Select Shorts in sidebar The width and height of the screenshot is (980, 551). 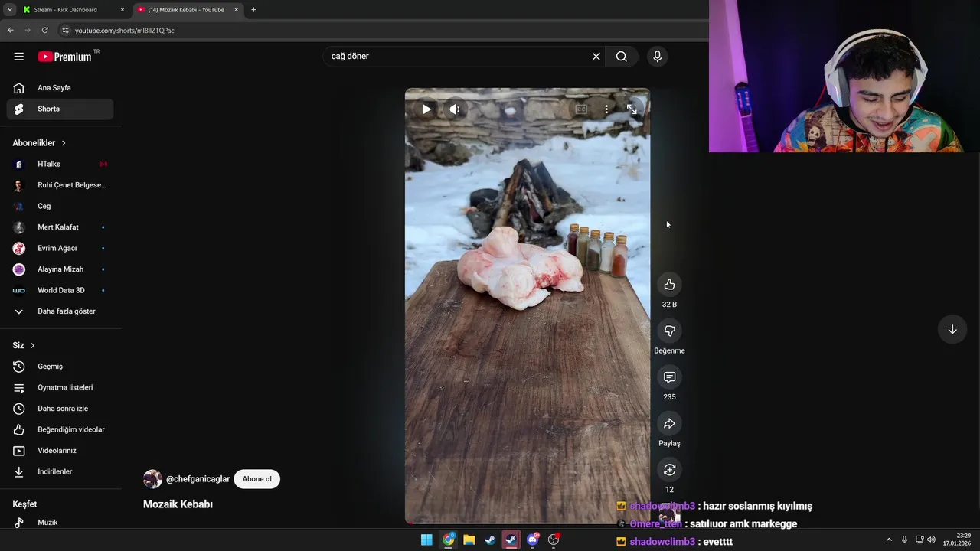click(60, 109)
